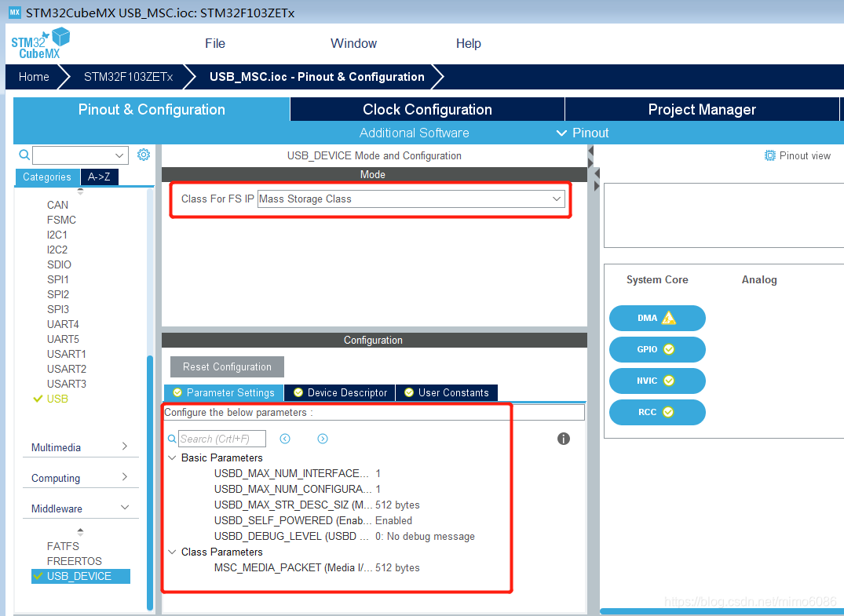This screenshot has width=844, height=616.
Task: Select FREERTOS under Middleware
Action: tap(75, 561)
